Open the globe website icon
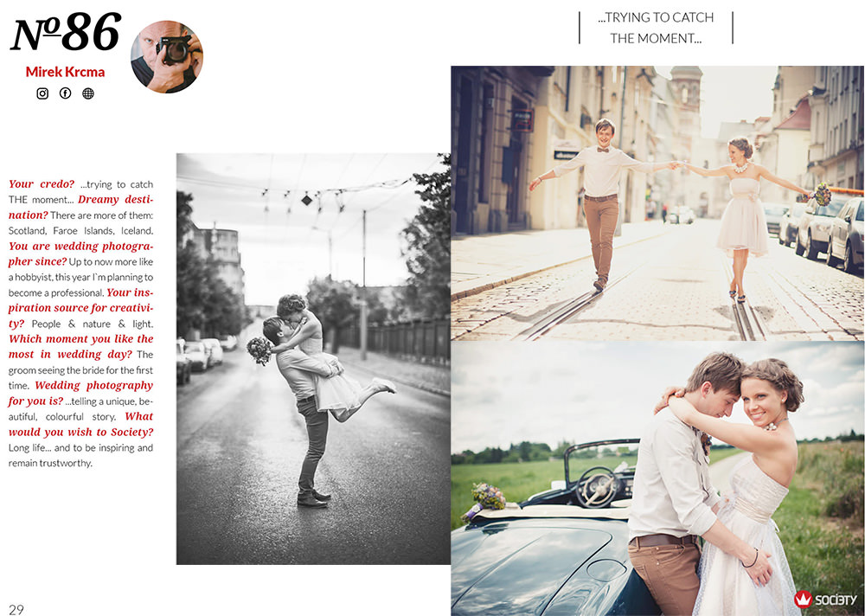This screenshot has width=865, height=616. coord(88,93)
